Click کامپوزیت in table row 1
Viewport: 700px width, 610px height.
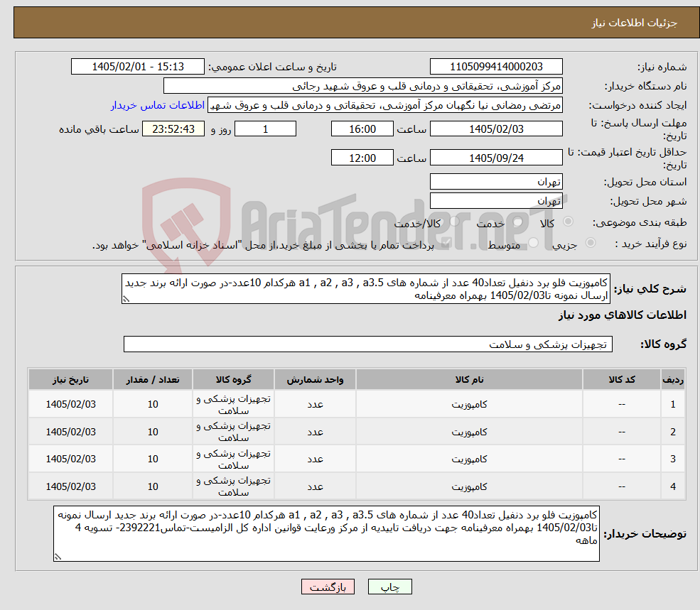pos(469,404)
